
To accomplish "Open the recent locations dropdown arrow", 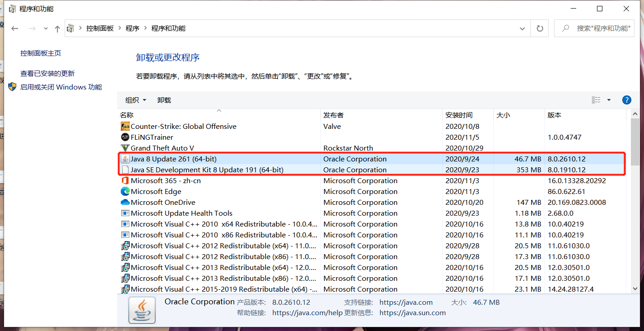I will [x=46, y=28].
